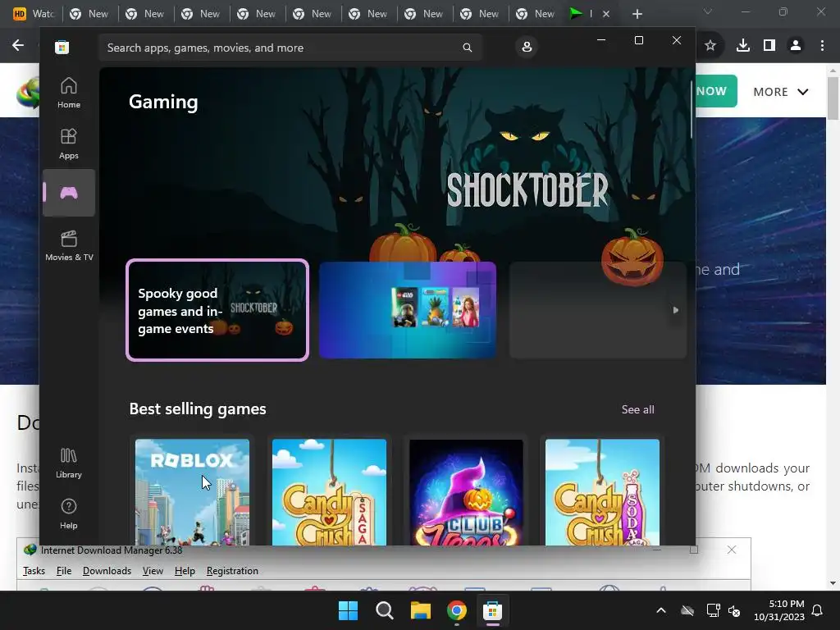
Task: Open Home in Microsoft Store sidebar
Action: 69,94
